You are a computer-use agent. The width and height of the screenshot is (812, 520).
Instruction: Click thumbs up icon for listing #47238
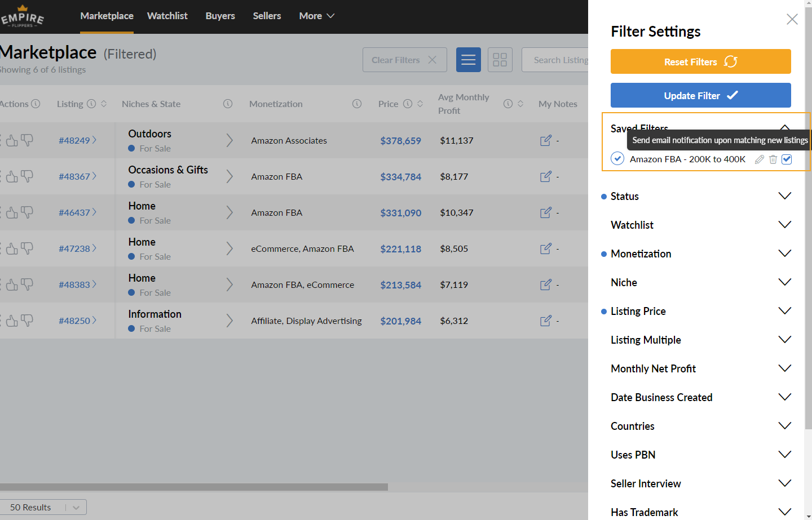click(x=12, y=248)
